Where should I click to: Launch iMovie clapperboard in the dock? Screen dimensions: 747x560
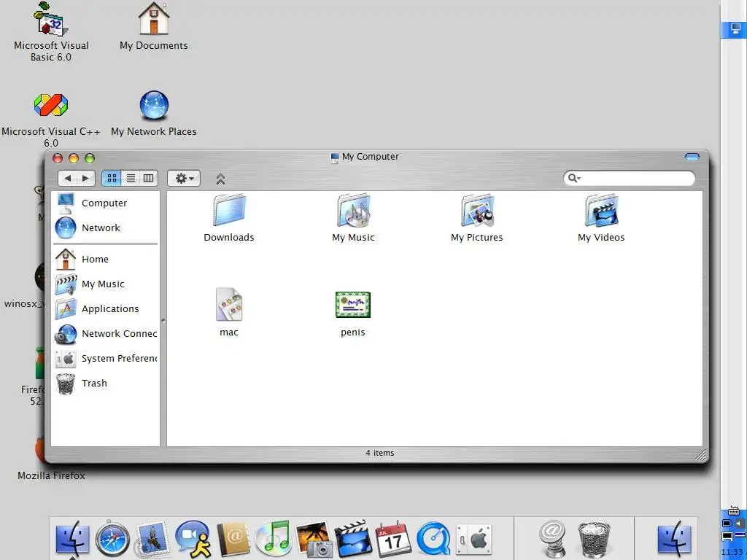click(354, 539)
